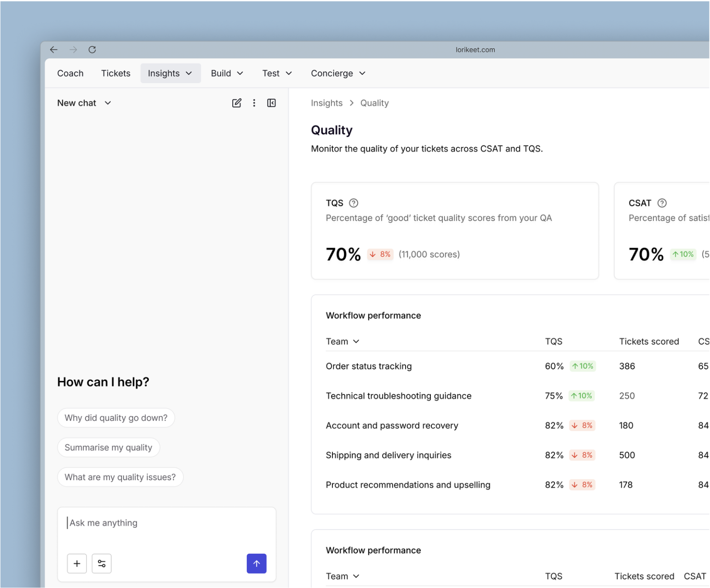
Task: Expand the Test menu
Action: (277, 73)
